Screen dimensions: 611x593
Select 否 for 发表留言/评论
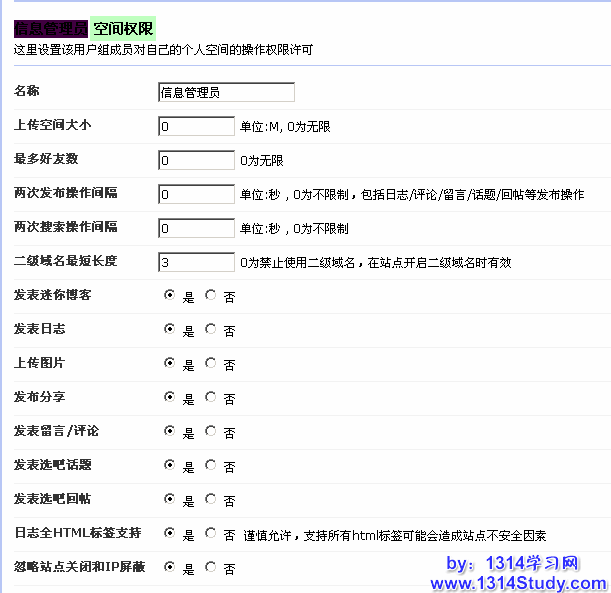pyautogui.click(x=210, y=432)
